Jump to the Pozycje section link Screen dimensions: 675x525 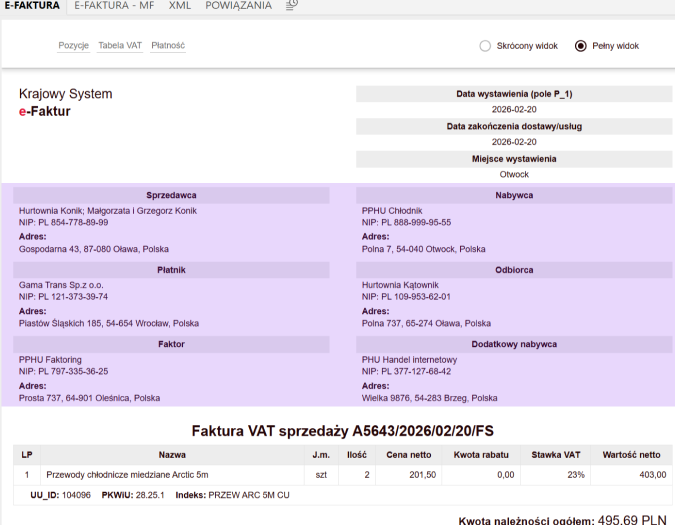click(74, 46)
